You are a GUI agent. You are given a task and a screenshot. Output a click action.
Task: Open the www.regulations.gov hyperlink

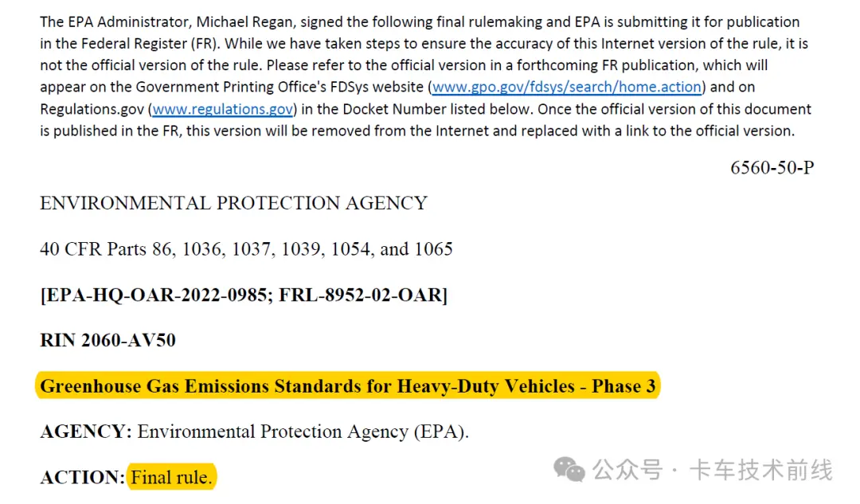click(x=223, y=109)
